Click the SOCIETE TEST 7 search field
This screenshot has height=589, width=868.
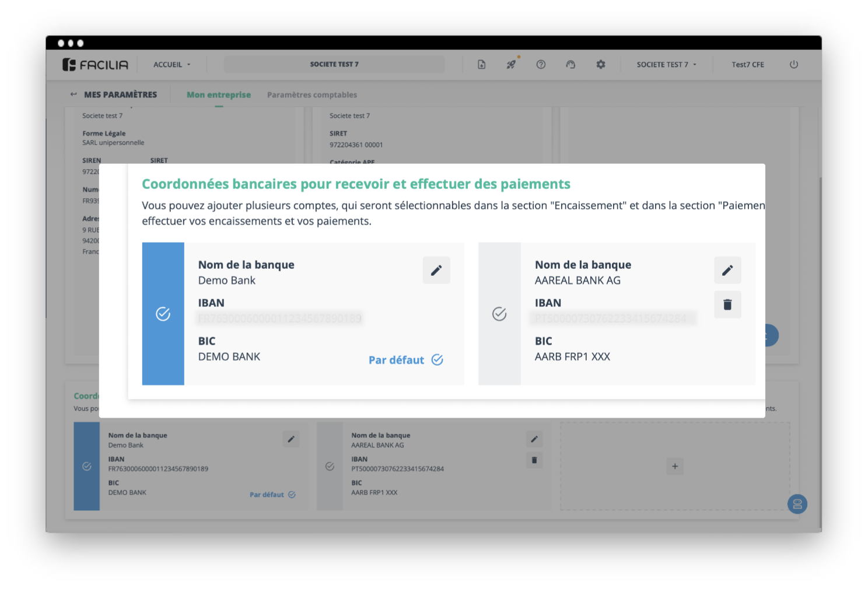tap(334, 65)
